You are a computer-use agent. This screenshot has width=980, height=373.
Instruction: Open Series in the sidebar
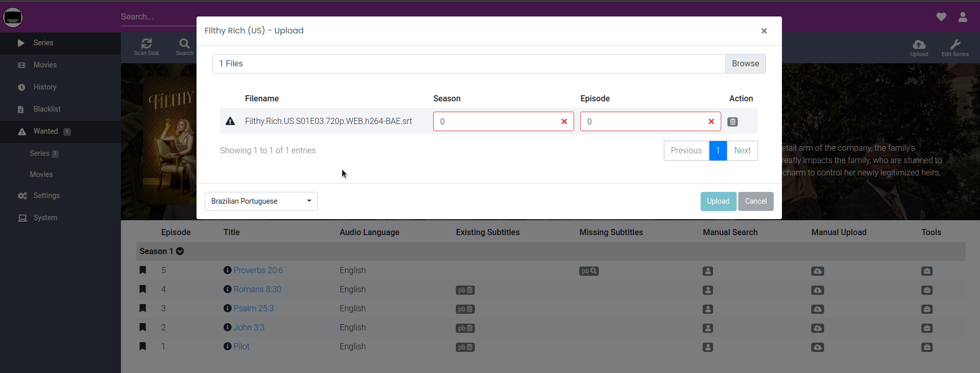point(60,43)
